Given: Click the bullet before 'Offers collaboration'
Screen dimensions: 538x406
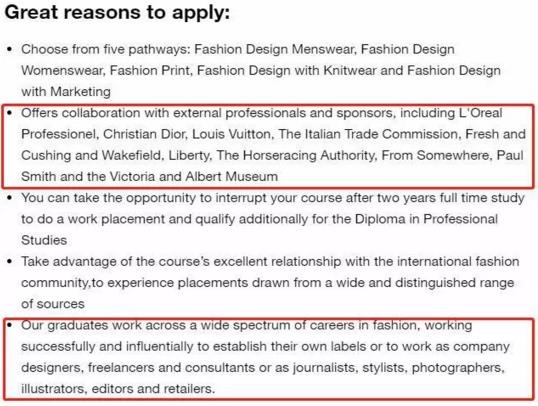Looking at the screenshot, I should [x=9, y=113].
